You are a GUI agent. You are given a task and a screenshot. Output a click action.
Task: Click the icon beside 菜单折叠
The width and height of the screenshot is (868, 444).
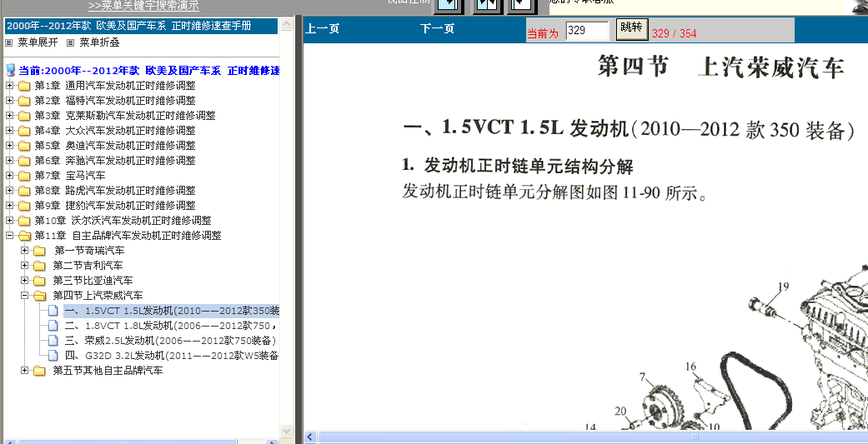tap(70, 42)
